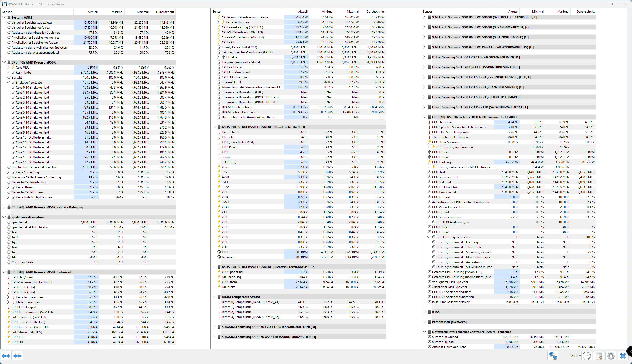Expand the RTSS group

coord(424,312)
